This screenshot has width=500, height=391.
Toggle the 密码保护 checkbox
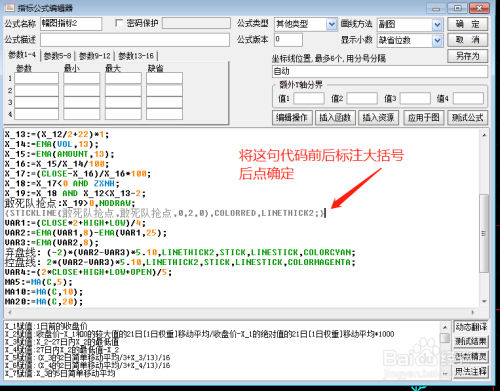119,23
